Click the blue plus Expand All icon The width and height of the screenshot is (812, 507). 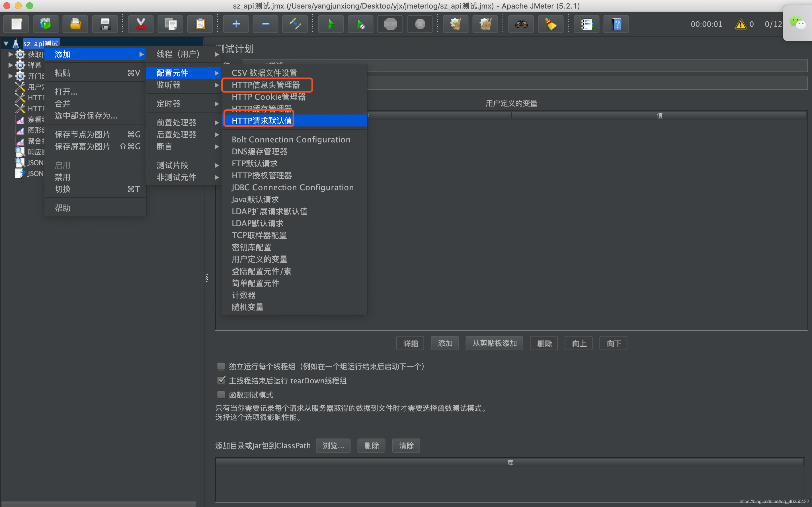click(x=236, y=24)
